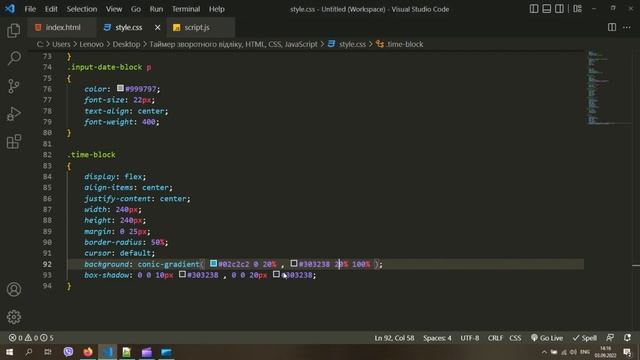Click line number 82 in gutter
The height and width of the screenshot is (360, 640).
47,155
